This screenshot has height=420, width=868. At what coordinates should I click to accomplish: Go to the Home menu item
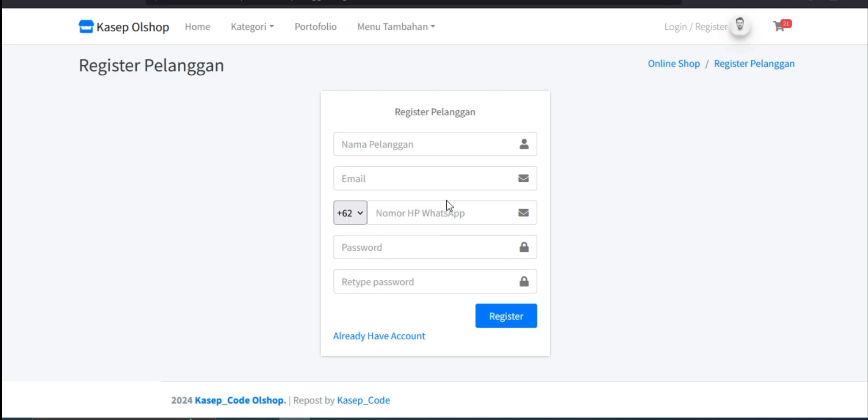(197, 26)
